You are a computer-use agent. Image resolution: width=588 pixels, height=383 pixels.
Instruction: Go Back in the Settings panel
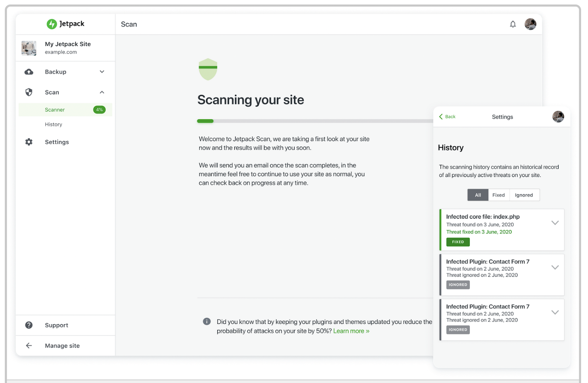pos(447,117)
